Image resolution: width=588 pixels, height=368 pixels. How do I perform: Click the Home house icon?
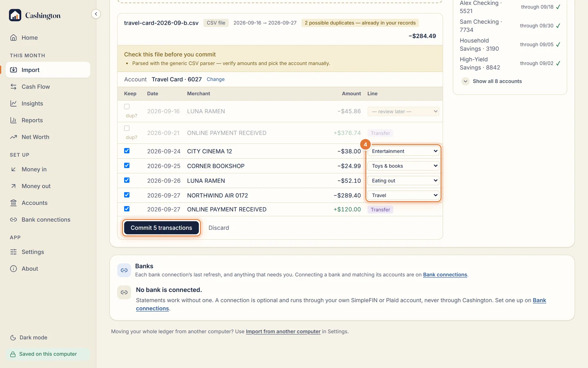pos(13,38)
